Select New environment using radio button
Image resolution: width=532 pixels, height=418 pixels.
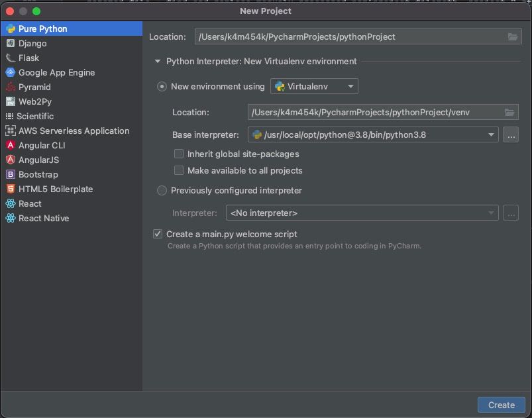[162, 87]
